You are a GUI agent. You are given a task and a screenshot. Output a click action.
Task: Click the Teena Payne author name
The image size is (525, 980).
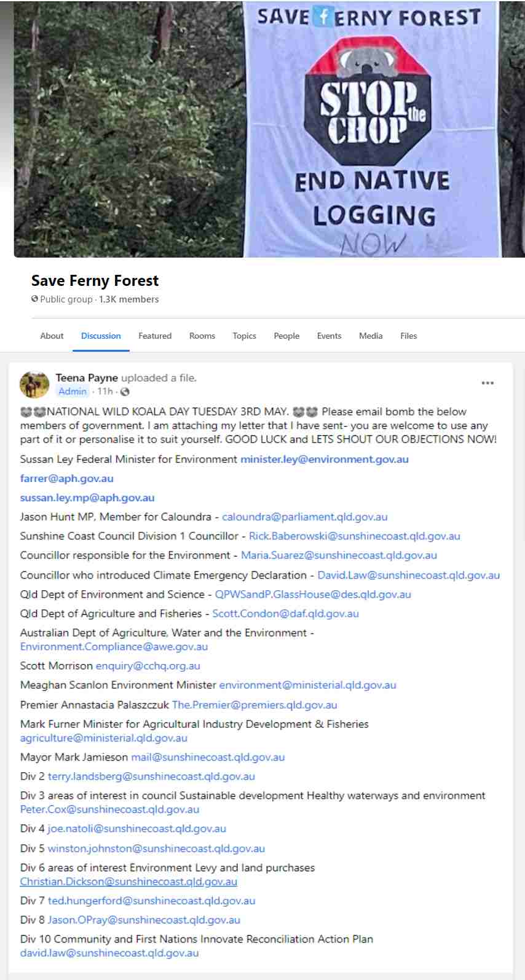tap(87, 377)
